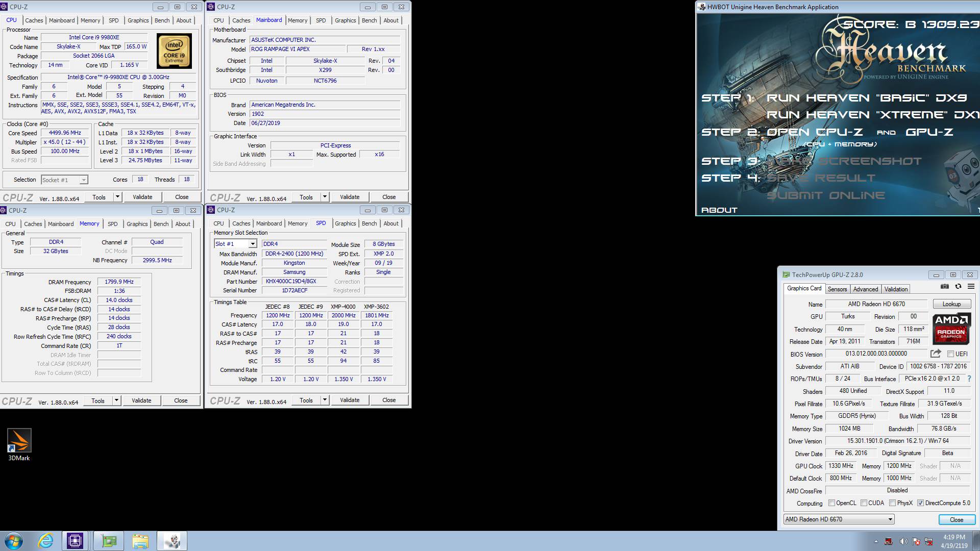
Task: Click the GPU-Z refresh icon
Action: pos(958,287)
